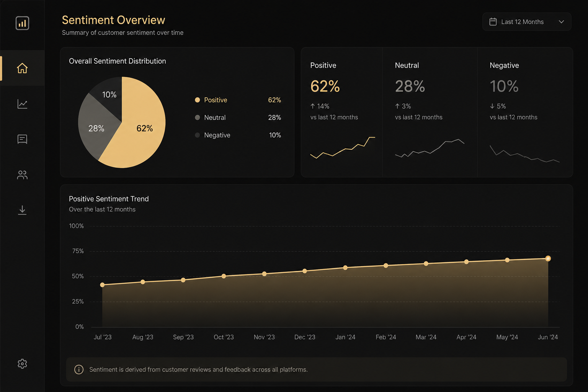The width and height of the screenshot is (588, 392).
Task: Open the trend analytics line chart icon
Action: pyautogui.click(x=22, y=104)
